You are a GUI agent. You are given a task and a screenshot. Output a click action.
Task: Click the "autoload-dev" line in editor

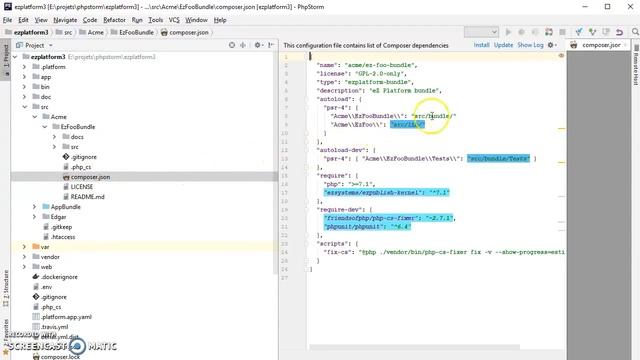pos(345,150)
